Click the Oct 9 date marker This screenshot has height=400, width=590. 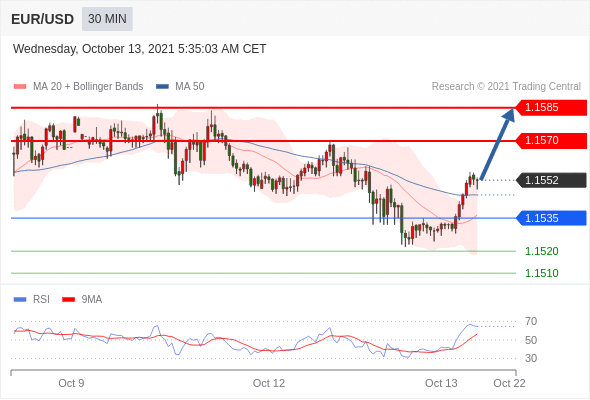71,383
